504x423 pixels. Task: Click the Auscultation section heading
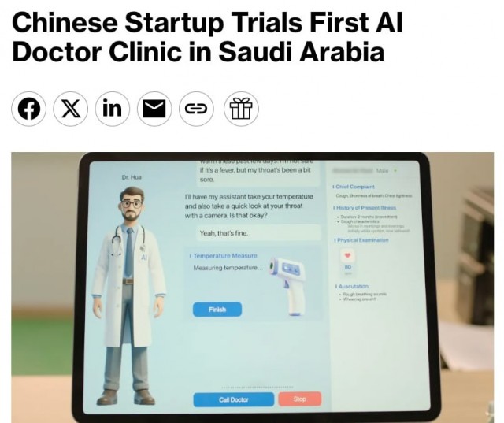point(352,286)
